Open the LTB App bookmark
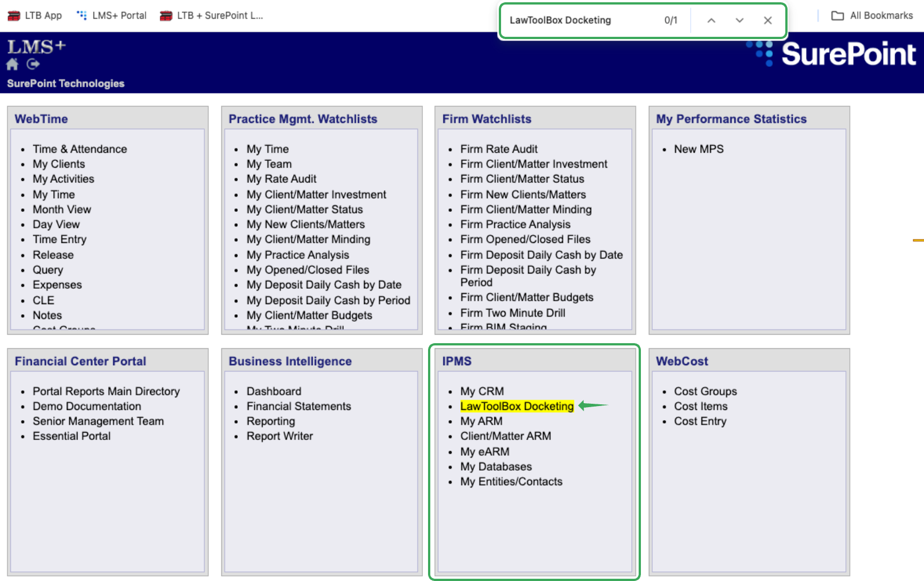 (35, 15)
